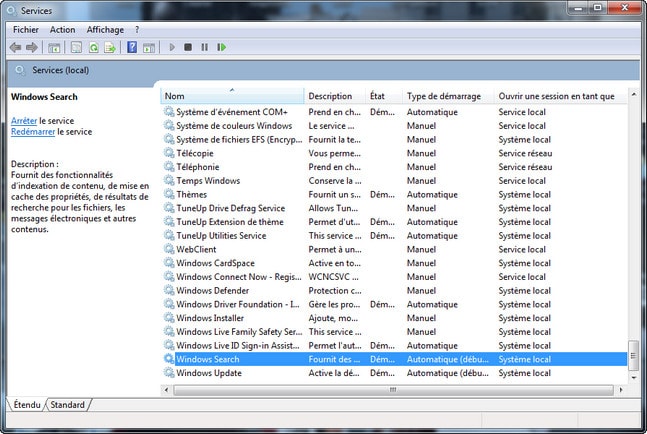647x434 pixels.
Task: Open the Affichage menu
Action: (105, 30)
